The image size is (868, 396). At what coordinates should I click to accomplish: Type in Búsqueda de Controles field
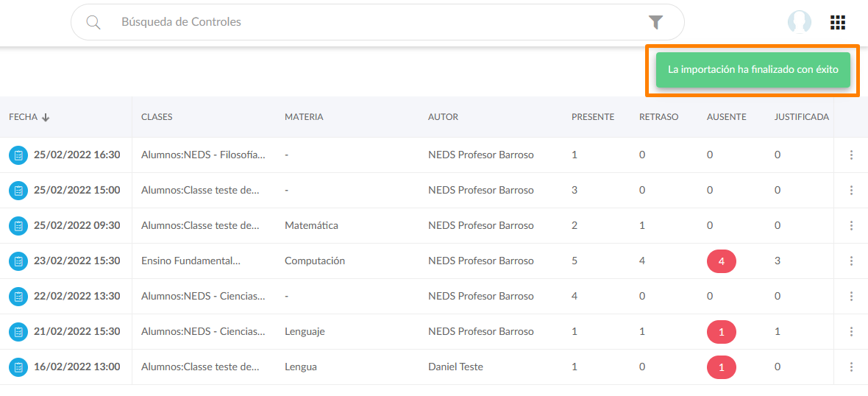point(368,22)
